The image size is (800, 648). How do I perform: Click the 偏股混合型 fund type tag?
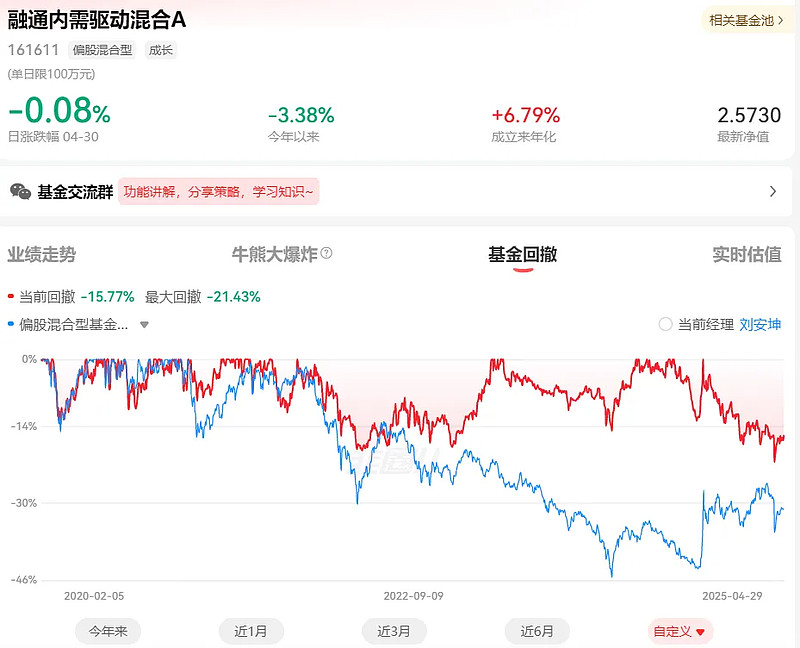pos(102,50)
